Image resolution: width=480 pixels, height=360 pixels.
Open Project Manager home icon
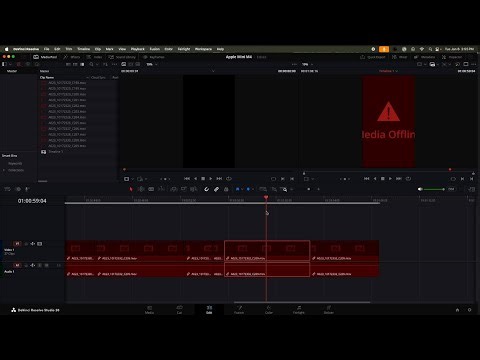pos(457,310)
